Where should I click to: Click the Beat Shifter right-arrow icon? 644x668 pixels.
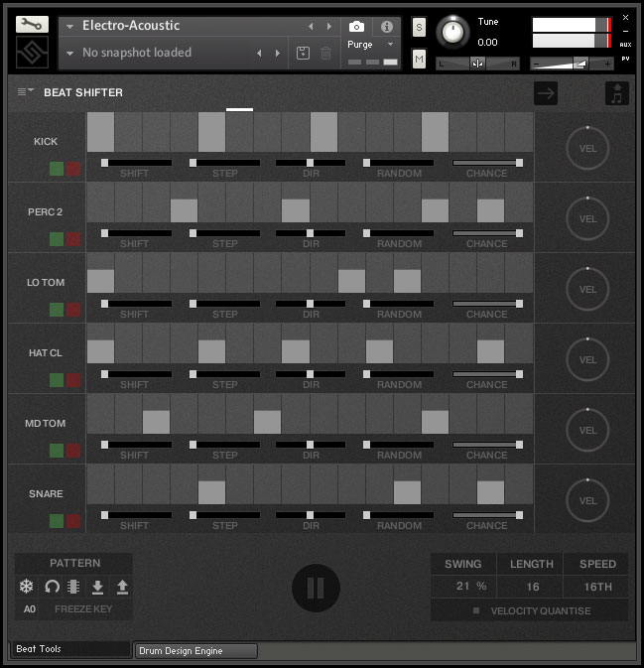pos(546,93)
